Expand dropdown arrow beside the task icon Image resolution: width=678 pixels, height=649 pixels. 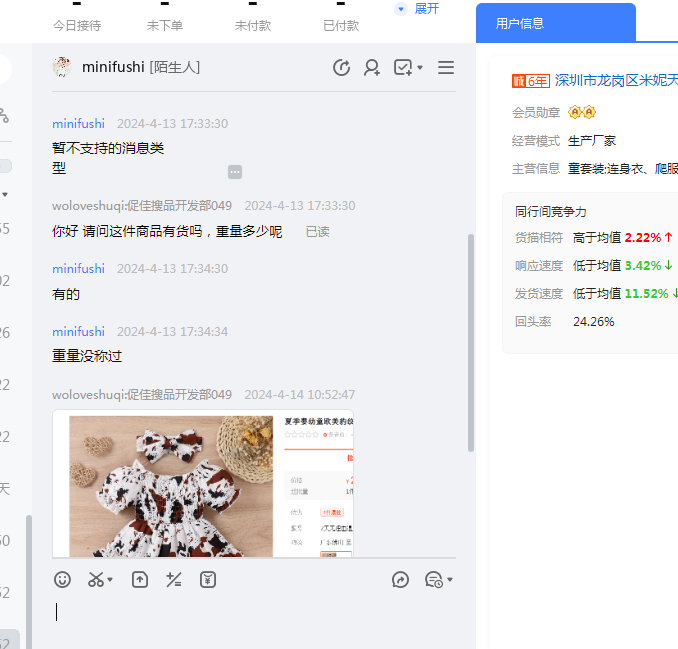[419, 67]
